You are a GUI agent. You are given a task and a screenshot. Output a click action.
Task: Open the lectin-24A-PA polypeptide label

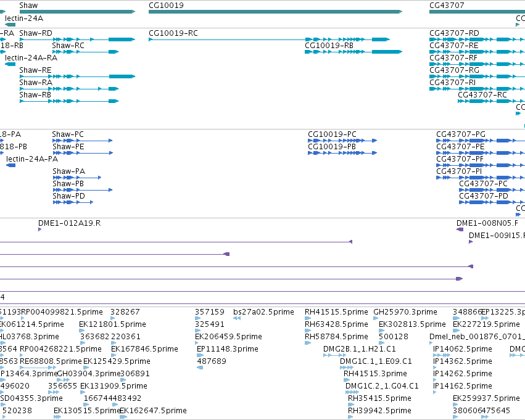pyautogui.click(x=32, y=159)
